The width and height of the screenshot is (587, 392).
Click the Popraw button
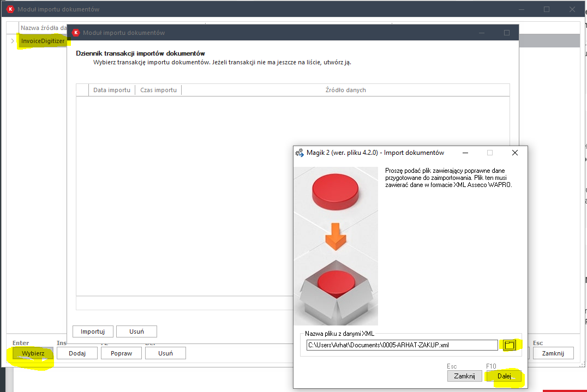click(x=121, y=353)
